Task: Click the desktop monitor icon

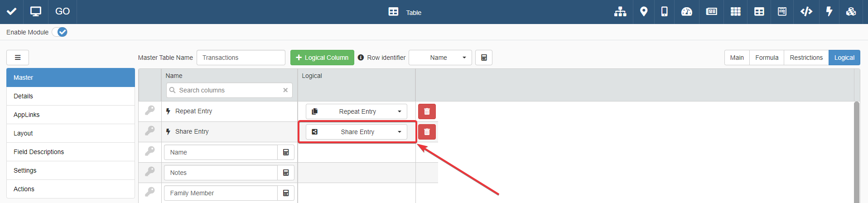Action: pos(35,12)
